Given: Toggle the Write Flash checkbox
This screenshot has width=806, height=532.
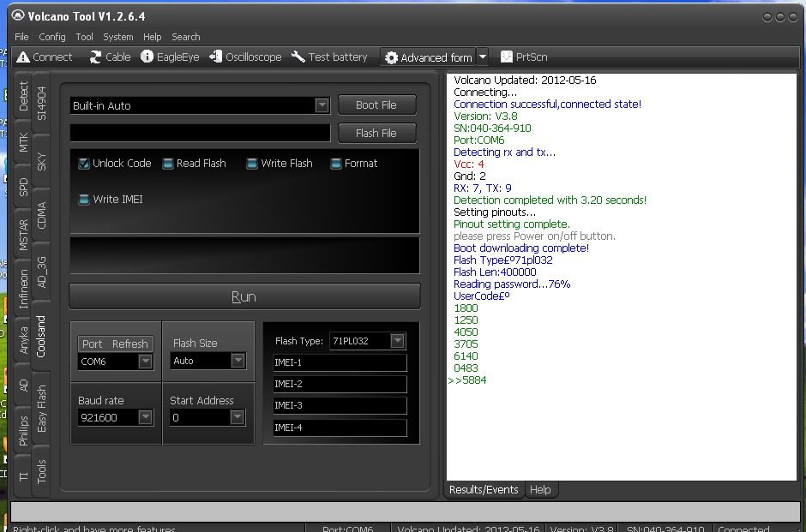Looking at the screenshot, I should point(252,164).
